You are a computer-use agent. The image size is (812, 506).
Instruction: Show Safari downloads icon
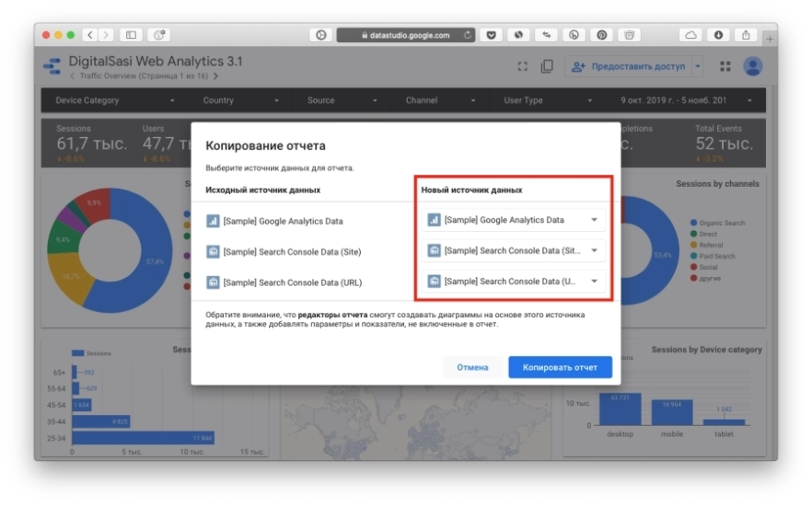pyautogui.click(x=718, y=35)
